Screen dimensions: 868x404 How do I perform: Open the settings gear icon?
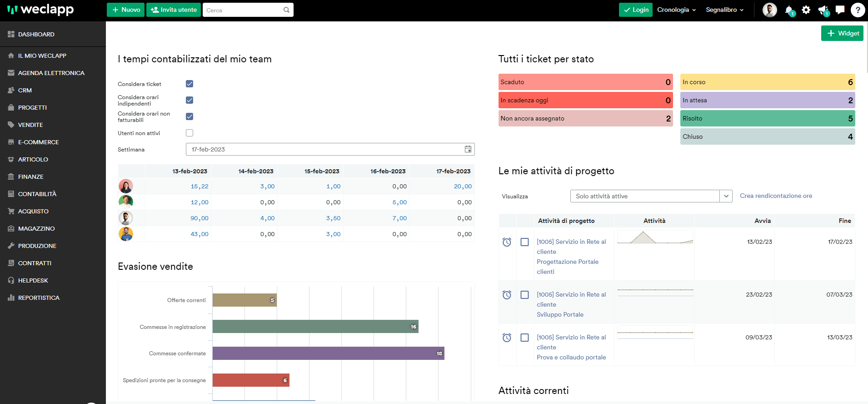(806, 10)
